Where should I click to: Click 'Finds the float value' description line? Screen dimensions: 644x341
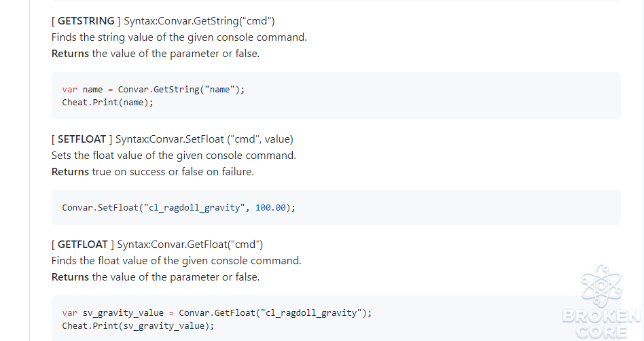tap(176, 261)
